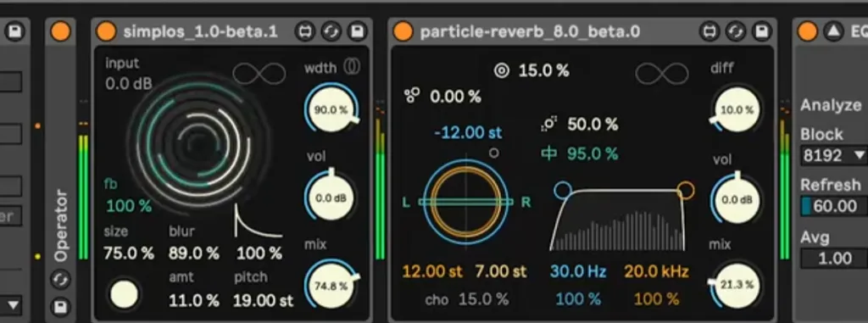Click Operator hot-swap icon at bottom

(60, 279)
